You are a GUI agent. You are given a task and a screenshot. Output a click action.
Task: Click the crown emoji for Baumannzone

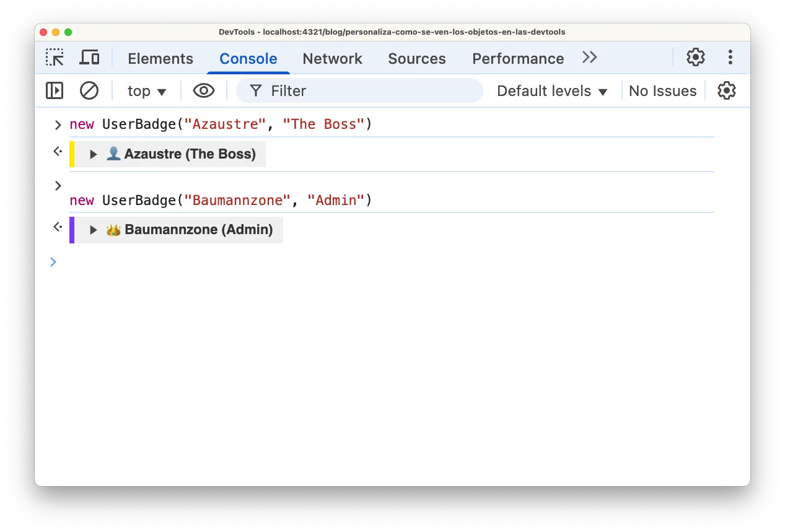pos(113,230)
